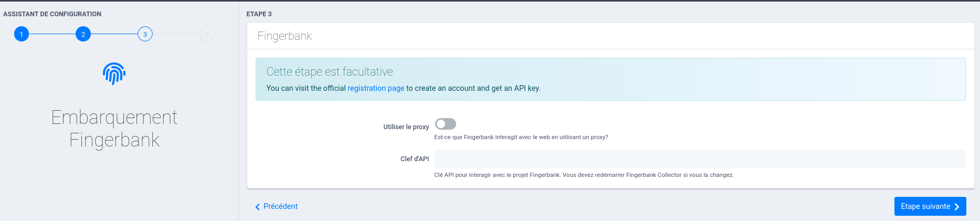Click the proxy help text about Fingerbank
This screenshot has width=980, height=221.
point(521,137)
